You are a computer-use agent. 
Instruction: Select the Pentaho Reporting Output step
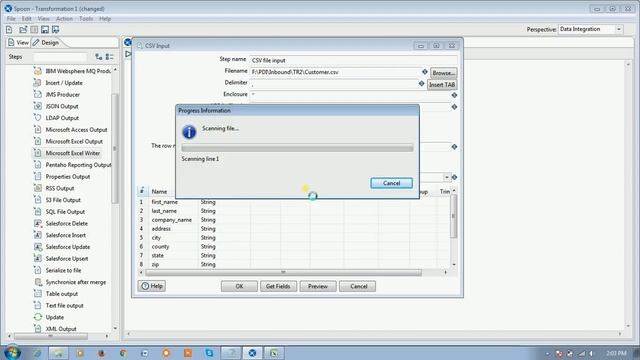78,165
